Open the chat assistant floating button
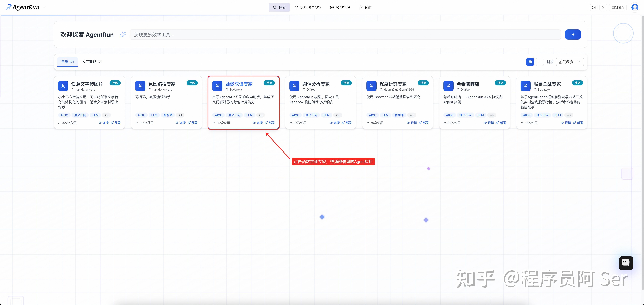The height and width of the screenshot is (305, 644). [626, 263]
